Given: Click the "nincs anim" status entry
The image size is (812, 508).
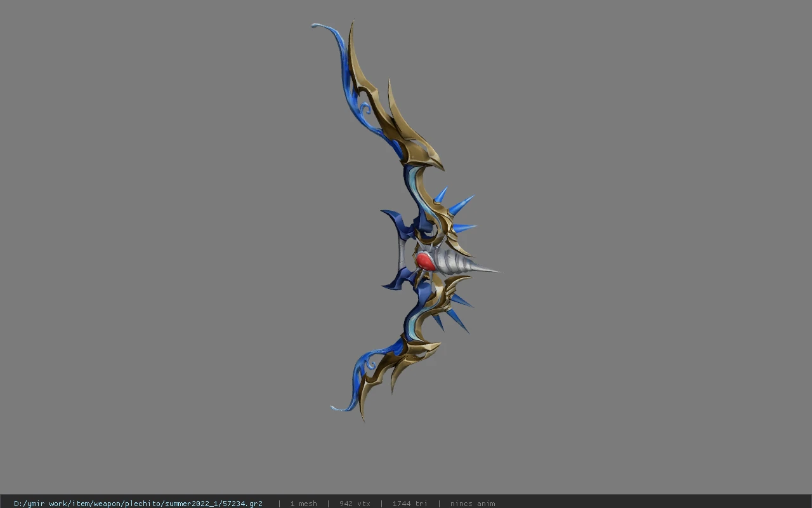Looking at the screenshot, I should pyautogui.click(x=473, y=503).
